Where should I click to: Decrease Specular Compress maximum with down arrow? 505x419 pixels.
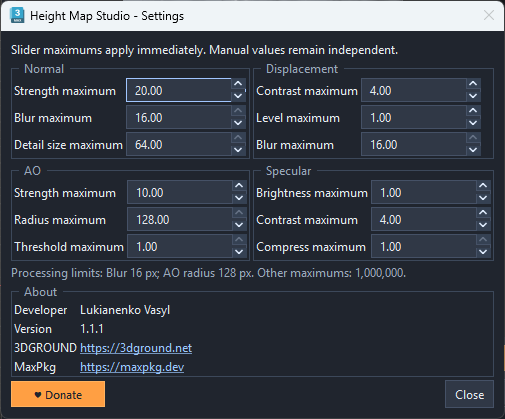[483, 252]
